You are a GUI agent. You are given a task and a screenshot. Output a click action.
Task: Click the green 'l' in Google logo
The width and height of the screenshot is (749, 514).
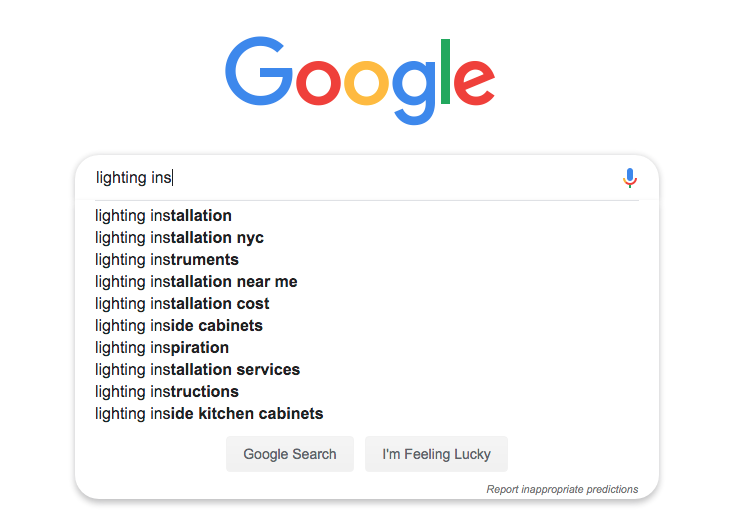(445, 71)
